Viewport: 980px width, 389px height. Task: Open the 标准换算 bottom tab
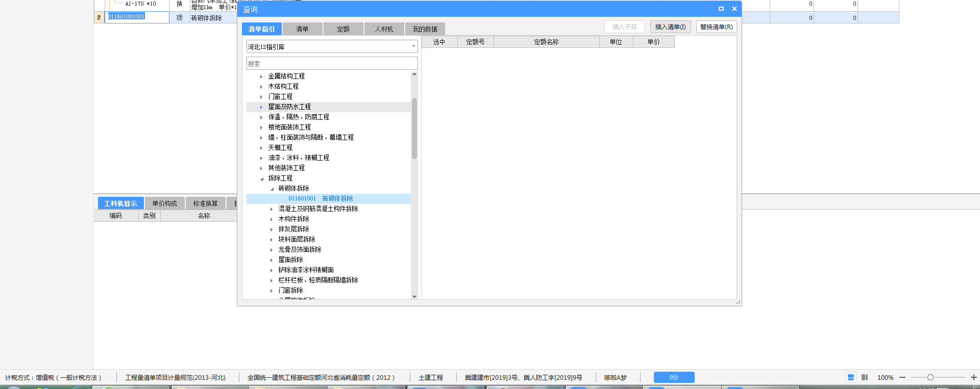pyautogui.click(x=205, y=203)
